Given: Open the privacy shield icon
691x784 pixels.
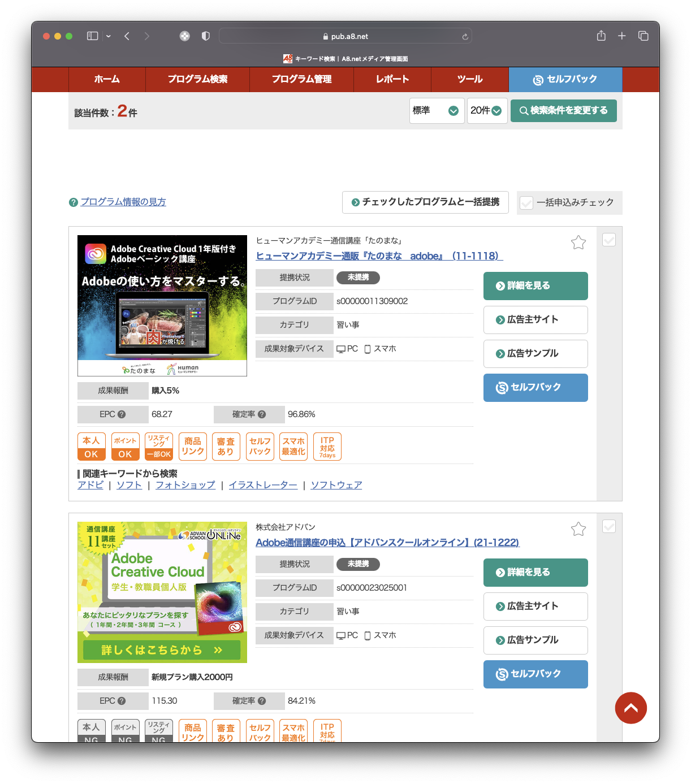Looking at the screenshot, I should [206, 36].
